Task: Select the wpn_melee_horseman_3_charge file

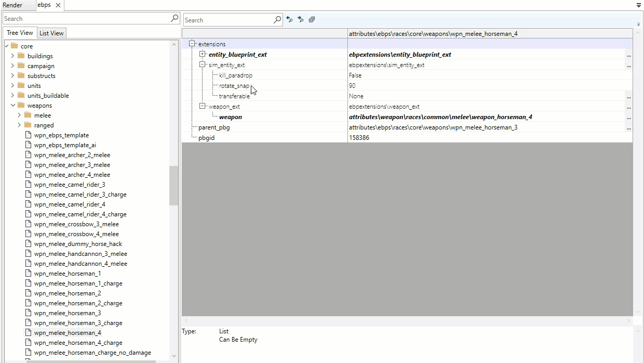Action: 78,323
